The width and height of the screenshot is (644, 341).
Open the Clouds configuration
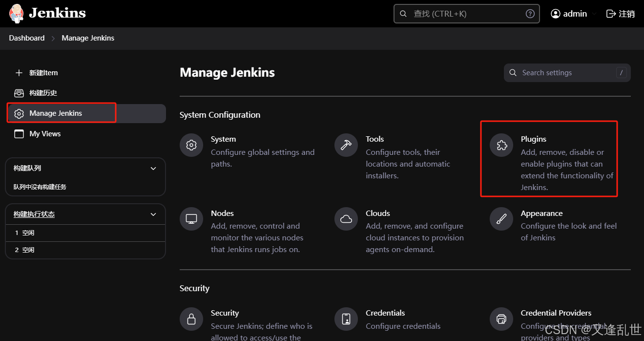407,232
